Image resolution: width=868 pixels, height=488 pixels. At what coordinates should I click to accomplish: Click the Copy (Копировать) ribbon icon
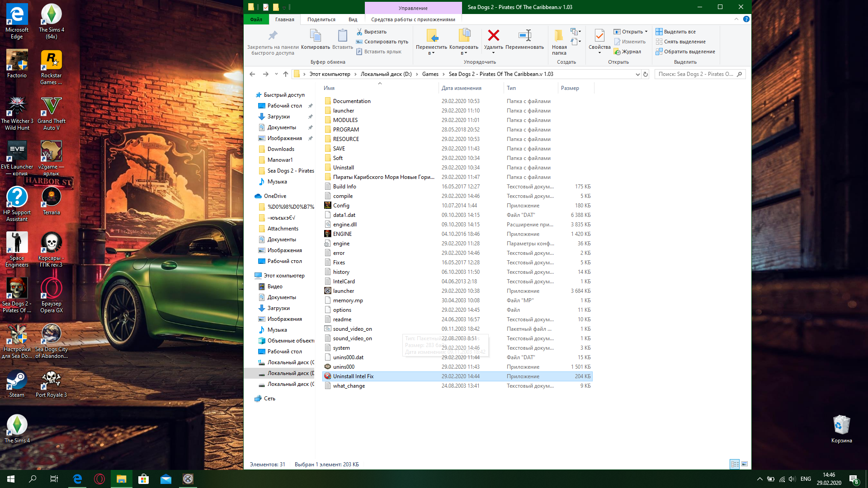click(x=315, y=35)
